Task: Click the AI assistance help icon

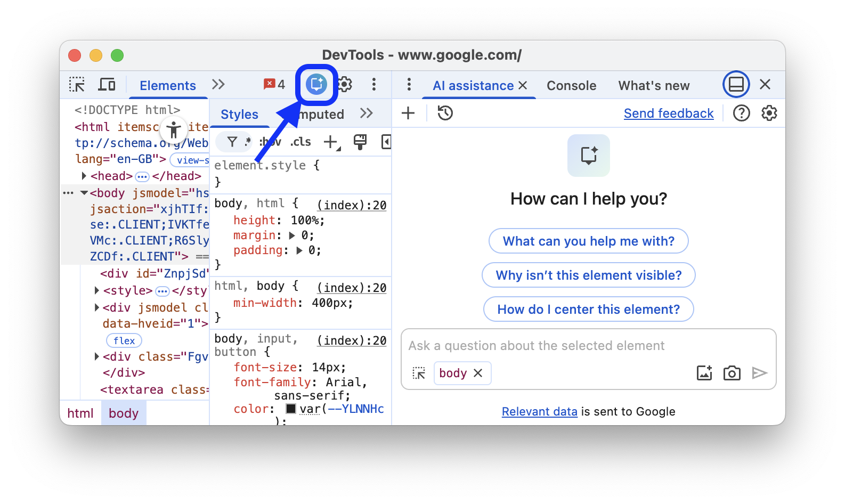Action: tap(741, 113)
